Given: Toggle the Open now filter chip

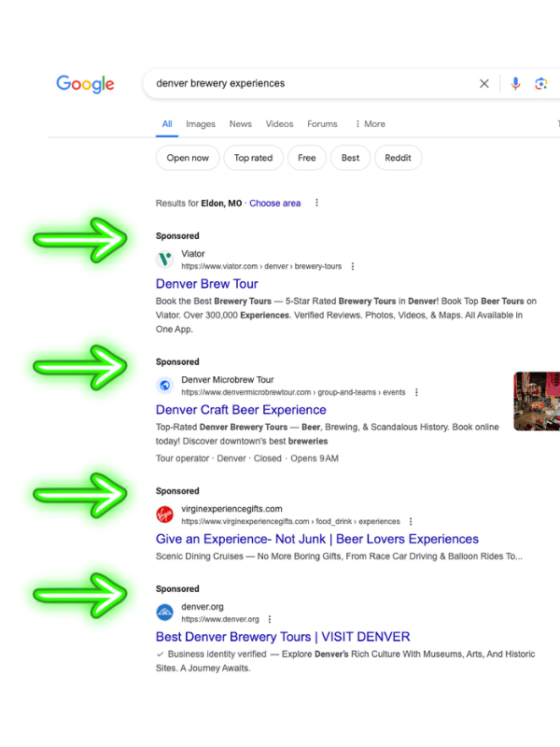Looking at the screenshot, I should point(188,158).
